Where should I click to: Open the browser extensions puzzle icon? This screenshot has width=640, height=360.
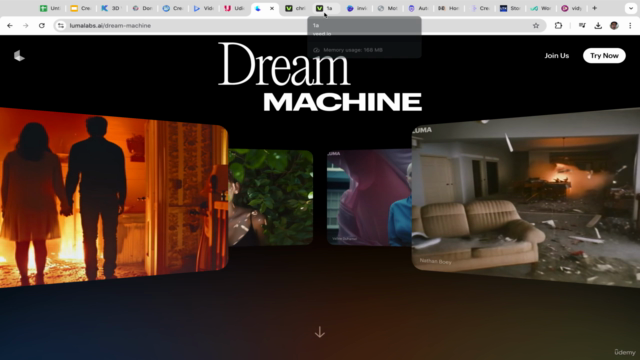pyautogui.click(x=558, y=25)
